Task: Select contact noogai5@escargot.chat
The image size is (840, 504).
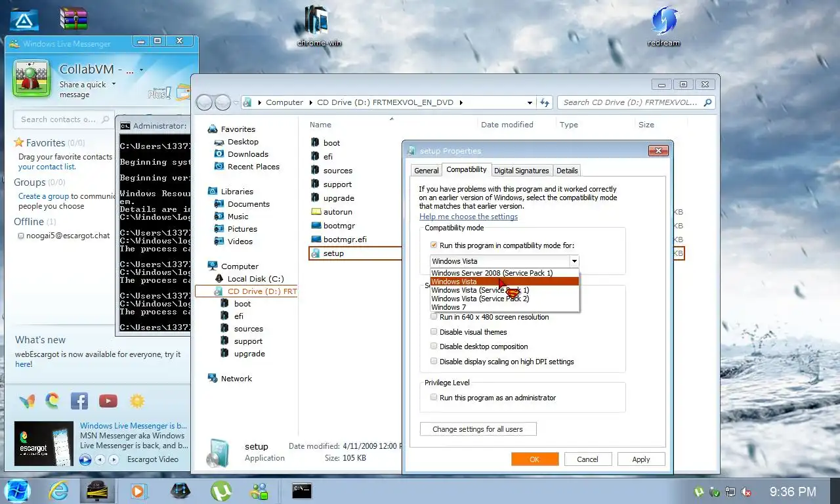Action: (x=64, y=235)
